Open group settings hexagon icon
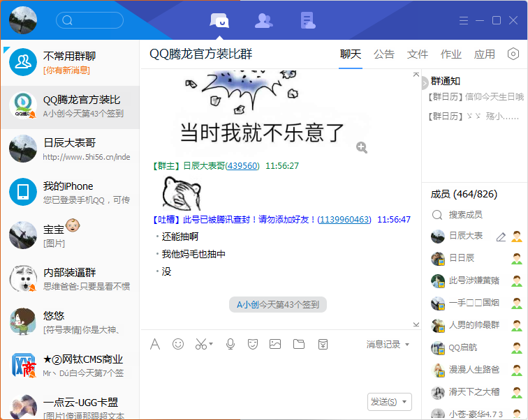 click(513, 54)
